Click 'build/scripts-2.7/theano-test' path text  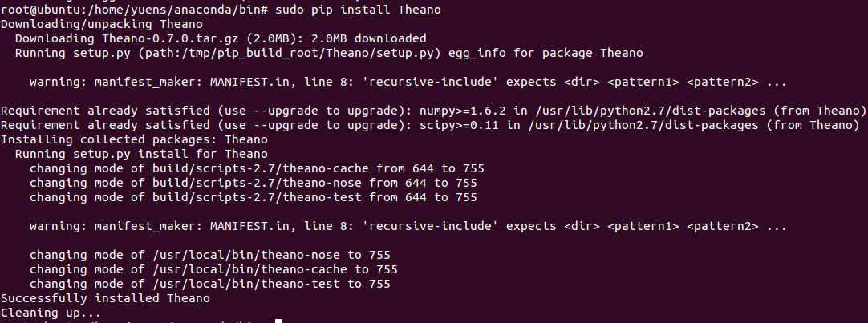pos(257,197)
